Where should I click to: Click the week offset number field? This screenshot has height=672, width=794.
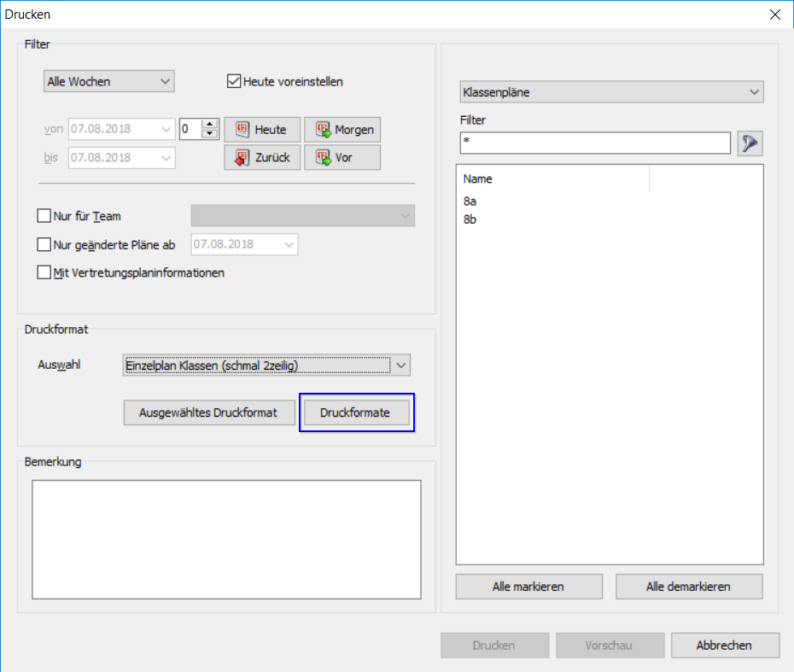click(190, 129)
